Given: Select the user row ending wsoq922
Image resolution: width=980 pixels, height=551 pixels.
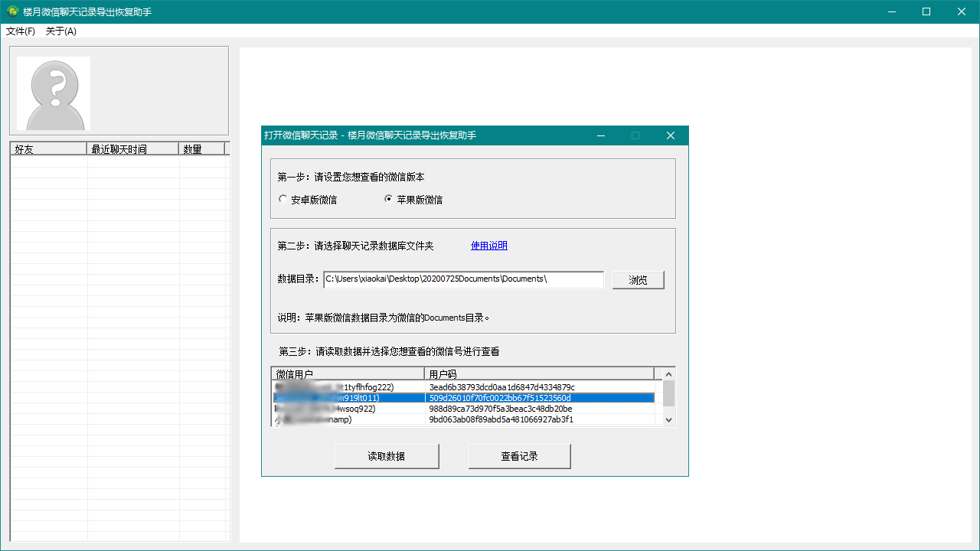Looking at the screenshot, I should click(x=459, y=408).
